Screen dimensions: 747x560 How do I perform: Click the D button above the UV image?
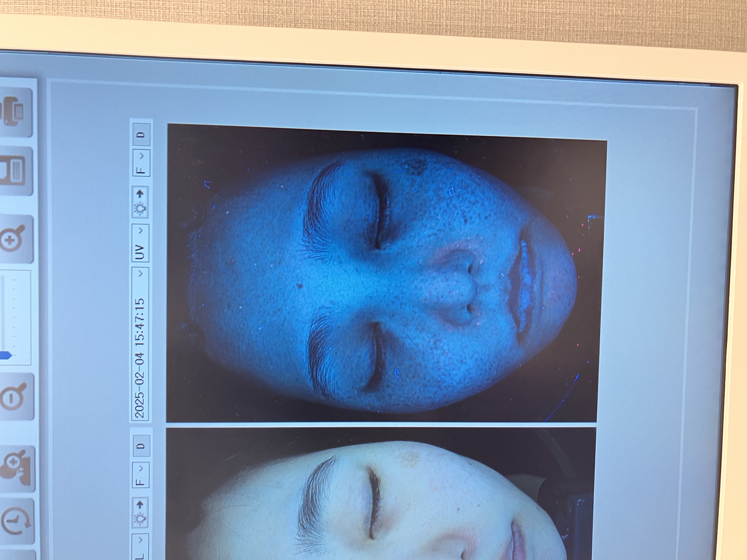pyautogui.click(x=141, y=134)
